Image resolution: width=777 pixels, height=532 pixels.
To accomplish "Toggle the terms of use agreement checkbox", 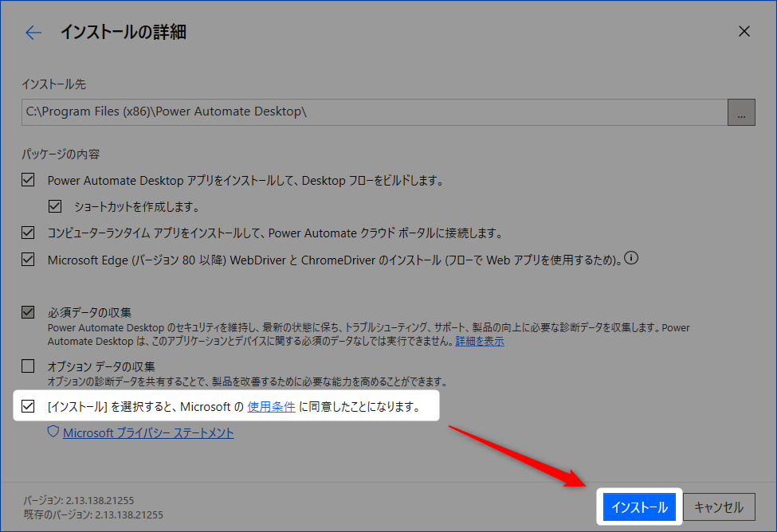I will (x=28, y=406).
